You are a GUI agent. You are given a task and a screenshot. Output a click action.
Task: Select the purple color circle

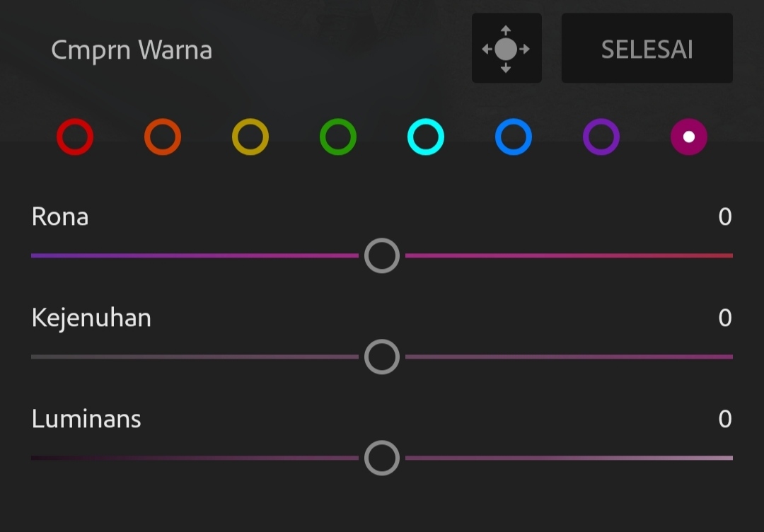click(601, 137)
